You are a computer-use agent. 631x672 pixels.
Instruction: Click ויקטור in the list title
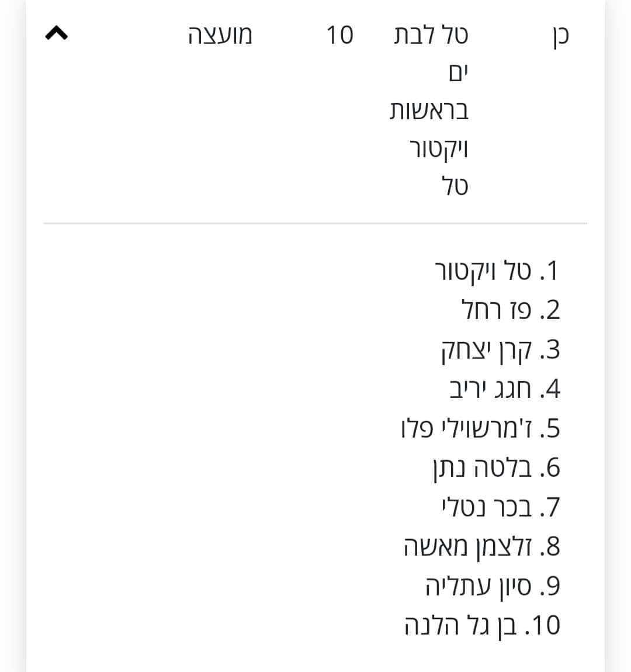439,149
